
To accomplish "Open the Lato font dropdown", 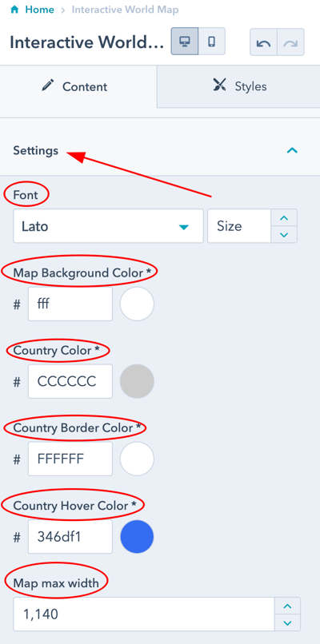I will [108, 226].
